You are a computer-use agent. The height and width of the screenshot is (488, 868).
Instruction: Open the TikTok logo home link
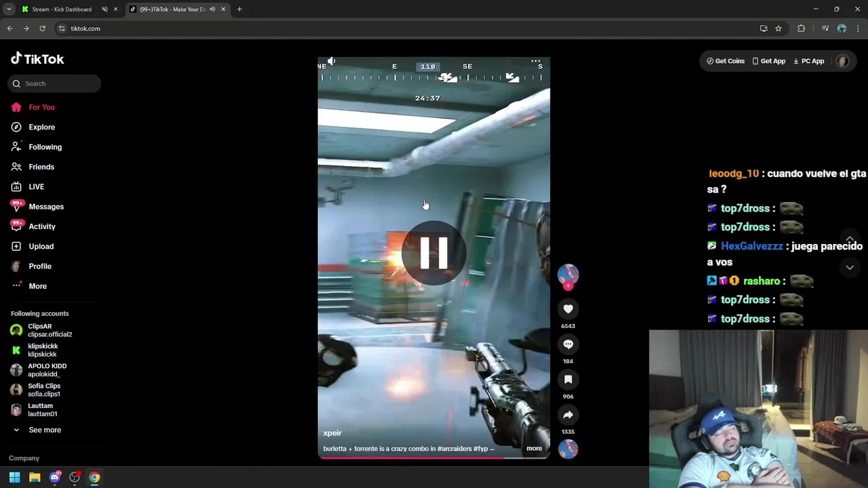click(x=37, y=59)
